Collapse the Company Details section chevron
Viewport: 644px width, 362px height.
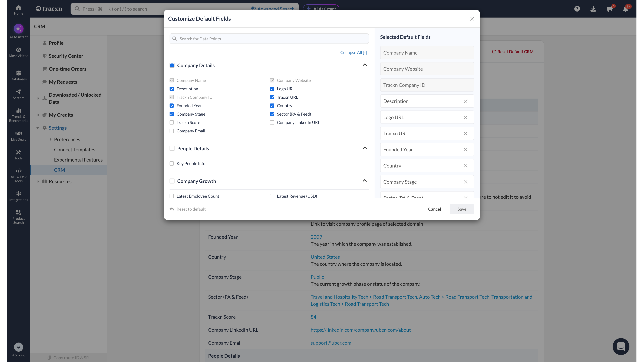[365, 65]
